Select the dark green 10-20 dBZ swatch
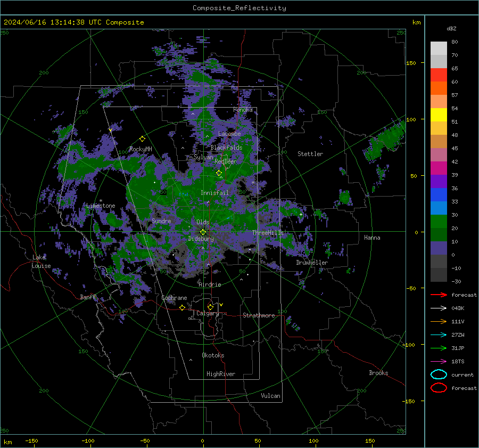The height and width of the screenshot is (448, 479). (x=439, y=234)
